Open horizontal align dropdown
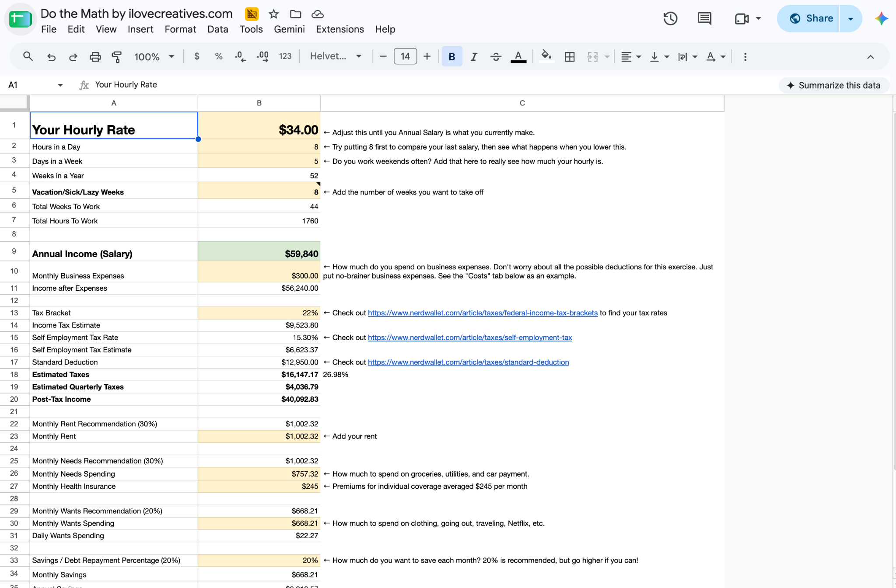The width and height of the screenshot is (896, 588). click(x=631, y=56)
